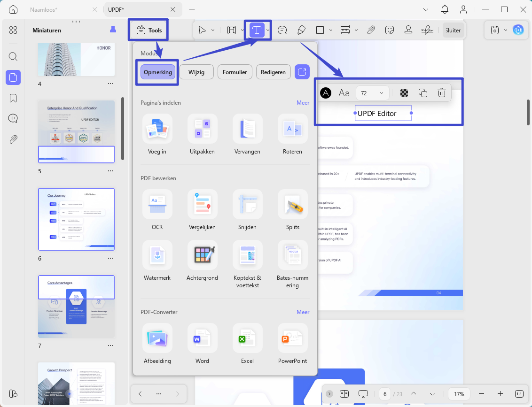Open the bookmarks sidebar panel
This screenshot has height=407, width=532.
click(x=13, y=98)
